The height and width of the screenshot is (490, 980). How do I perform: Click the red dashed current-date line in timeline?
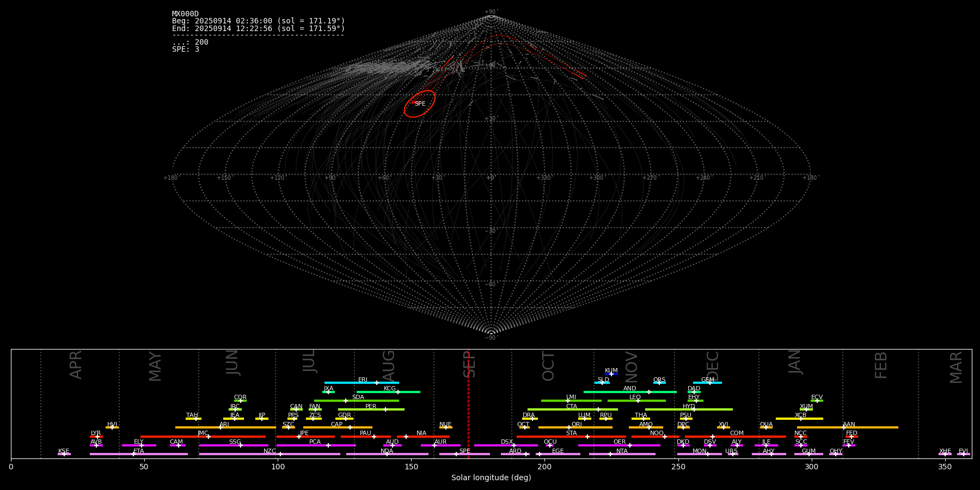(x=468, y=403)
